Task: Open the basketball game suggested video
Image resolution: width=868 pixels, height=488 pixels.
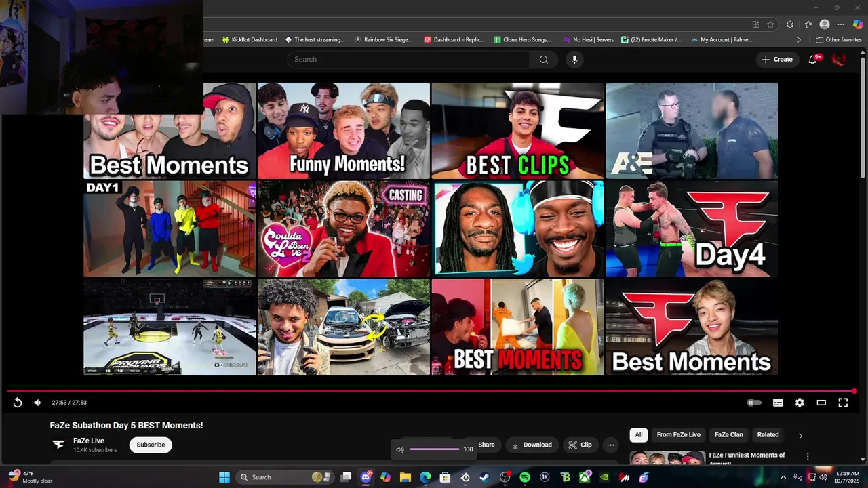Action: [170, 327]
